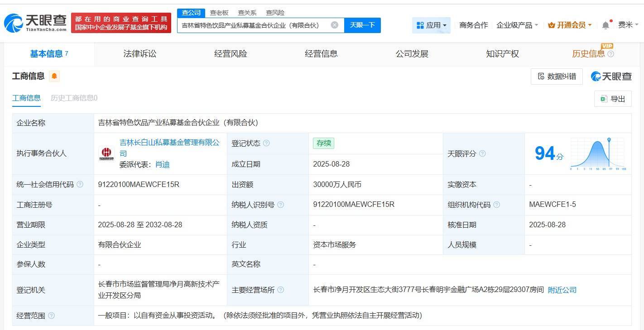The height and width of the screenshot is (330, 644).
Task: Open the 知识产权 tab
Action: [x=502, y=54]
